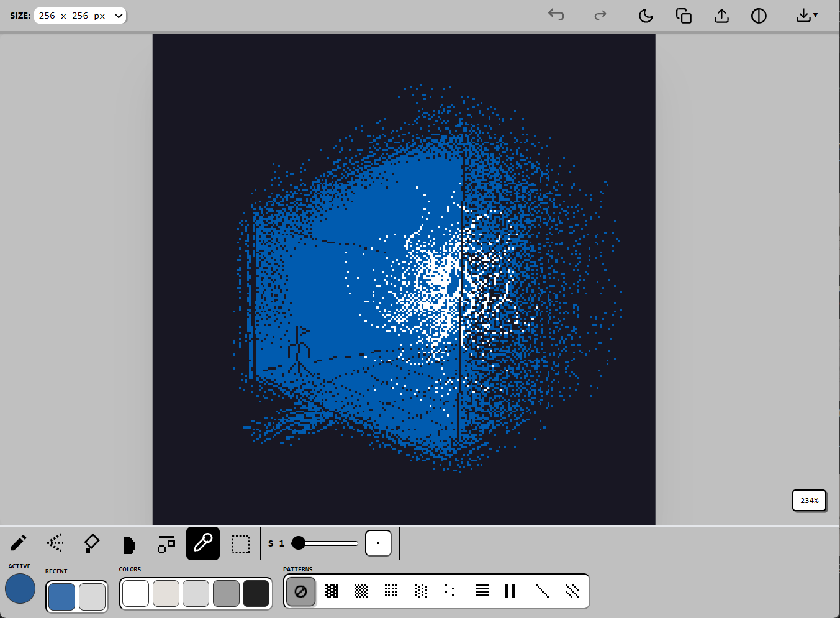Image resolution: width=840 pixels, height=618 pixels.
Task: Pick the light gray swatch in Colors
Action: point(196,593)
